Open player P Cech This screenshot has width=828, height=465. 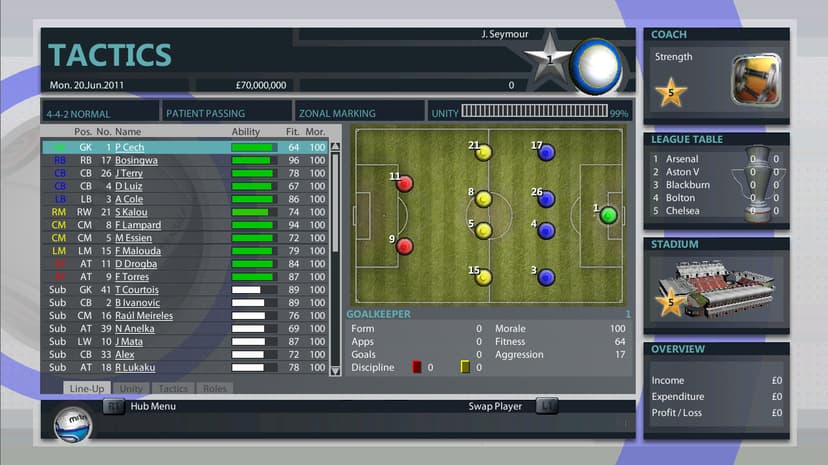(129, 147)
